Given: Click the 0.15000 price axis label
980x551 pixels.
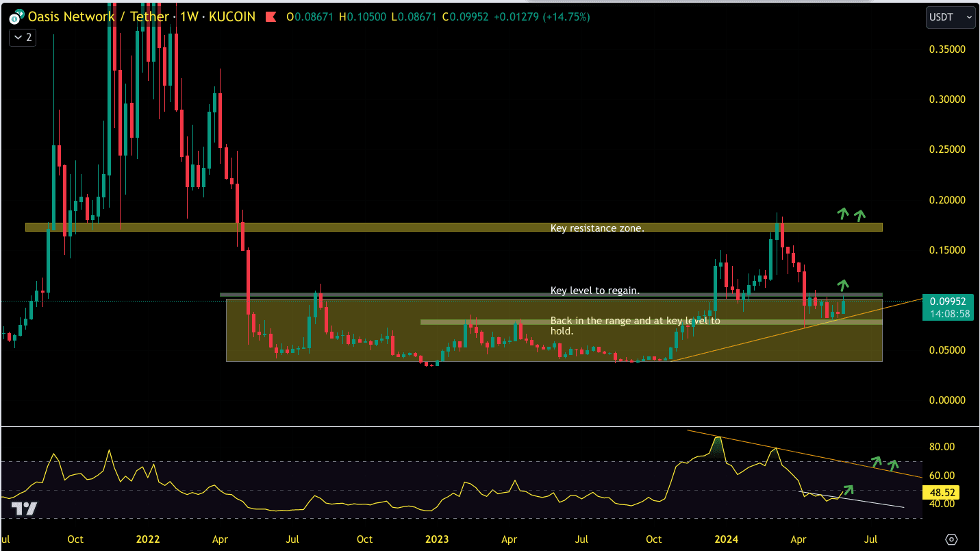Looking at the screenshot, I should coord(947,250).
